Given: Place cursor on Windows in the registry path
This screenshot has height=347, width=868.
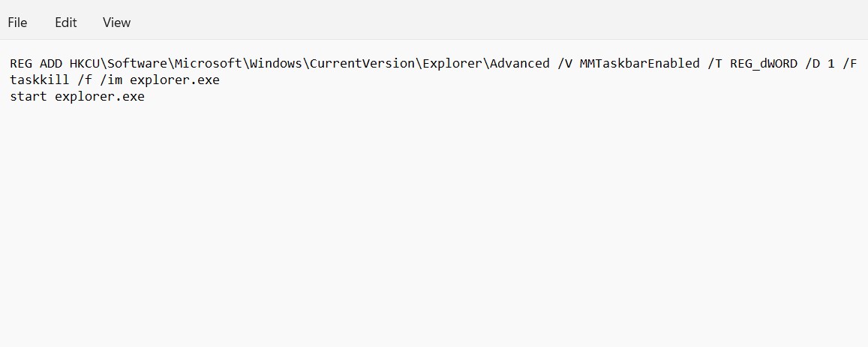Looking at the screenshot, I should point(275,63).
